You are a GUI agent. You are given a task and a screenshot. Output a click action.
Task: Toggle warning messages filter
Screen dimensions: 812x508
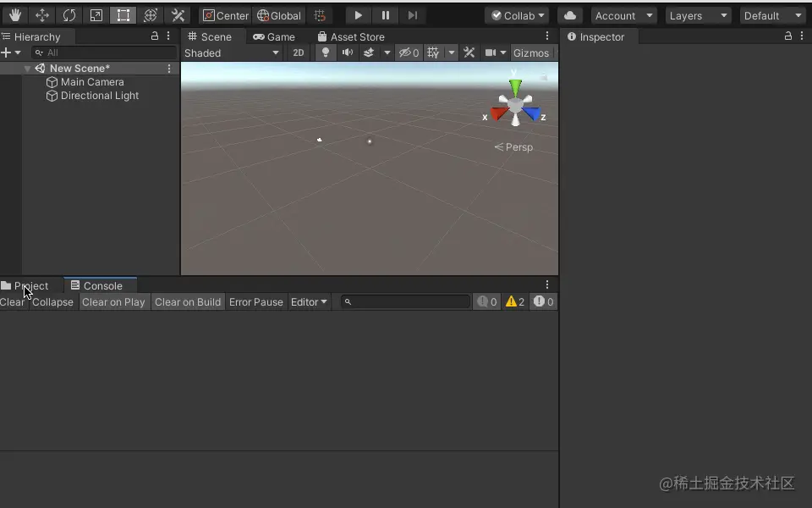coord(515,301)
